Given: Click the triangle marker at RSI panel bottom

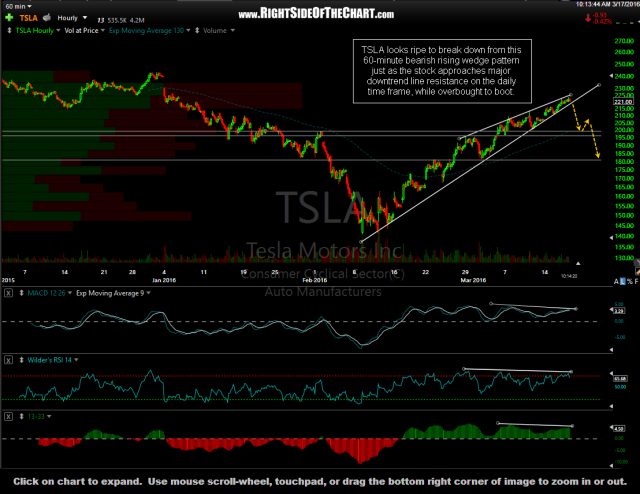Looking at the screenshot, I should click(611, 406).
